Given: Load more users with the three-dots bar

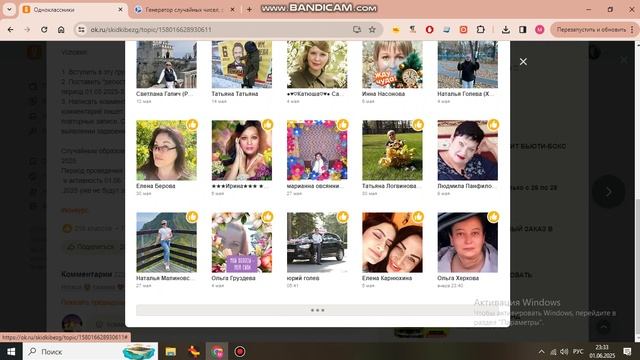Looking at the screenshot, I should pos(317,310).
